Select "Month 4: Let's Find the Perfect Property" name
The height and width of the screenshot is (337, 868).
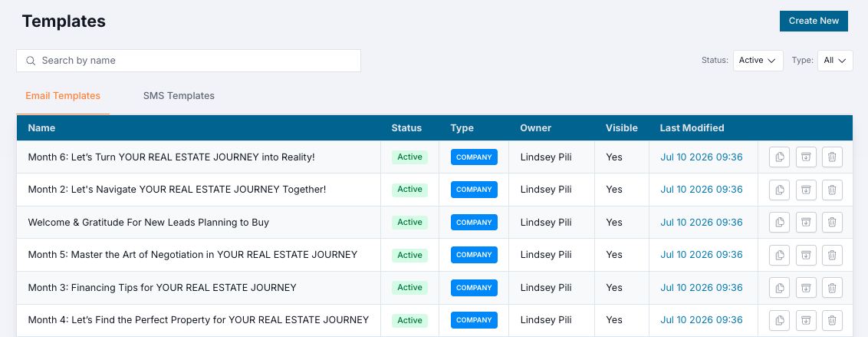pos(198,320)
